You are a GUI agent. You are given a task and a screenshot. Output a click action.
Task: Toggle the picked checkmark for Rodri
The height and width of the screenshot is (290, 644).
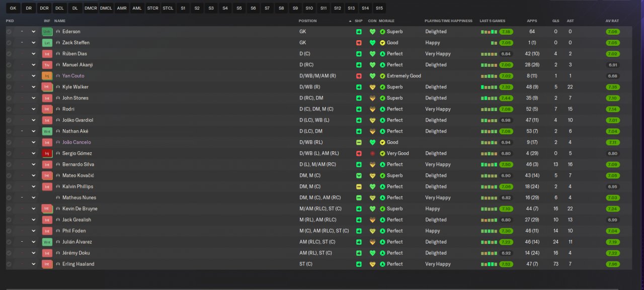9,109
